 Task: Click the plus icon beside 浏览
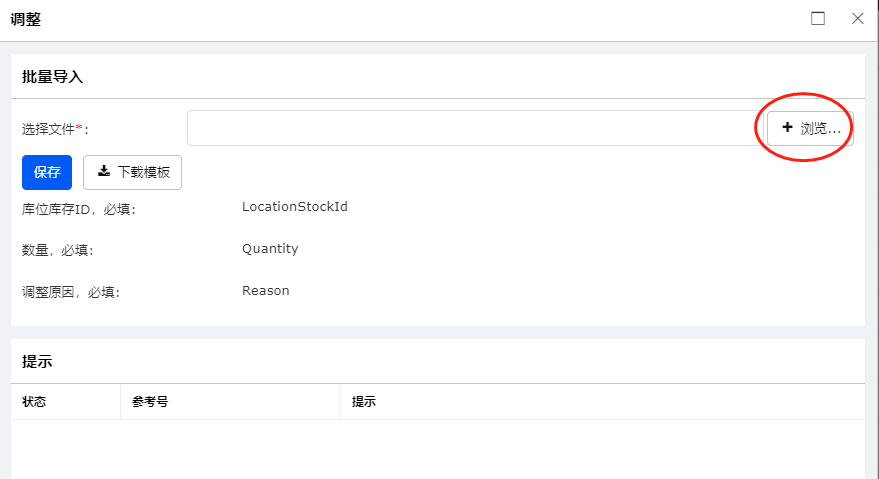click(787, 128)
